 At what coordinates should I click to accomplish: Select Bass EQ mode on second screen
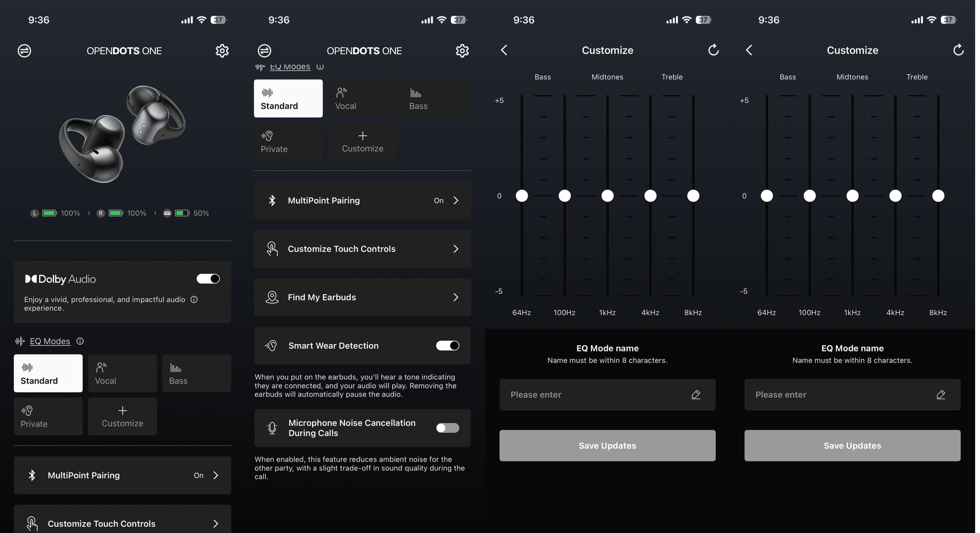[x=436, y=99]
